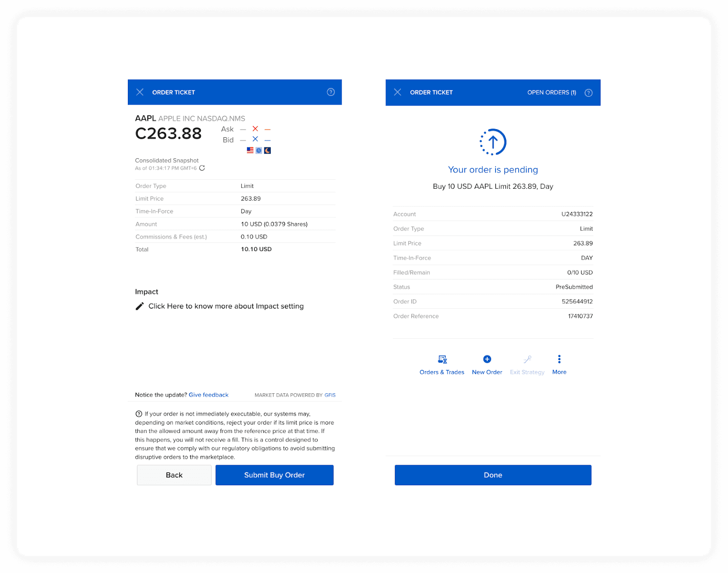Click Here to know more about Impact
728x573 pixels.
click(x=226, y=306)
